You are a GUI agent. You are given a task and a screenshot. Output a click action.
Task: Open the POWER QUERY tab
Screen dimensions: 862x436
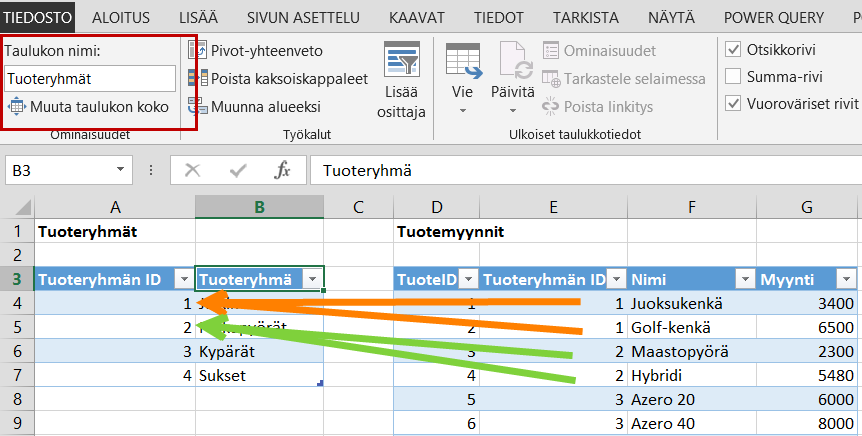(776, 17)
